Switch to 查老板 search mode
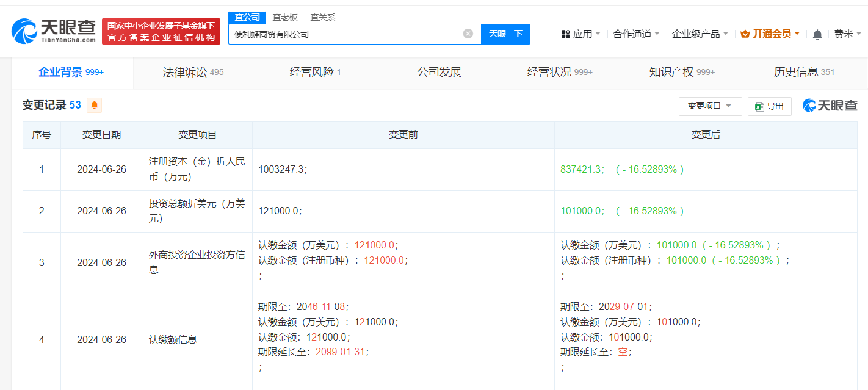This screenshot has height=390, width=868. 284,17
